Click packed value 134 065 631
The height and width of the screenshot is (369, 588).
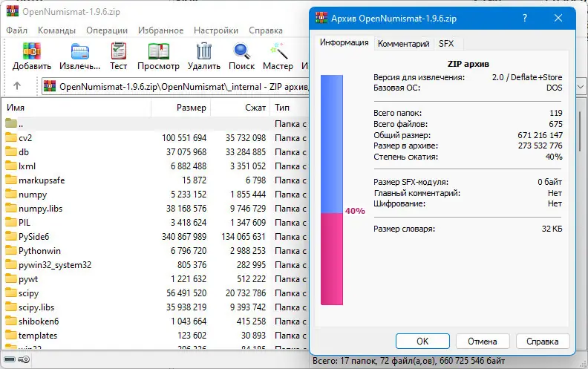[243, 237]
